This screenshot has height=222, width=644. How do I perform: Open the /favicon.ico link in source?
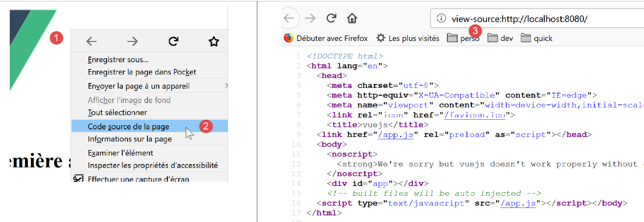[x=475, y=115]
